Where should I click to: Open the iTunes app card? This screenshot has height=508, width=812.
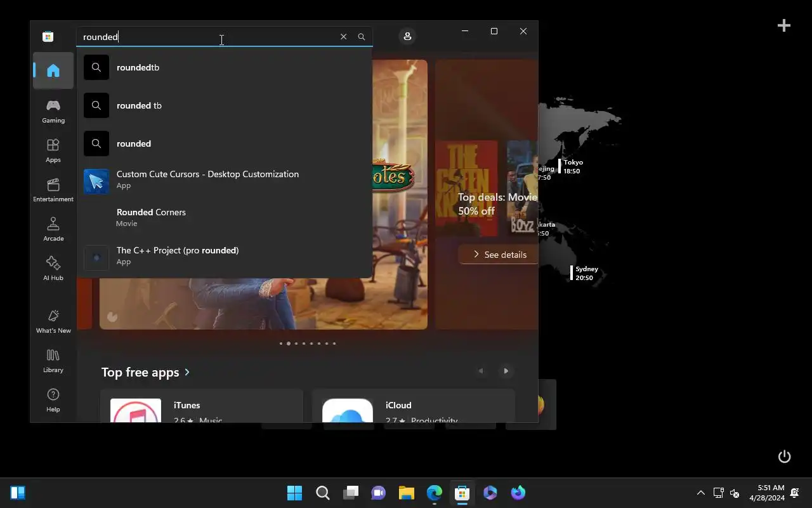point(202,406)
